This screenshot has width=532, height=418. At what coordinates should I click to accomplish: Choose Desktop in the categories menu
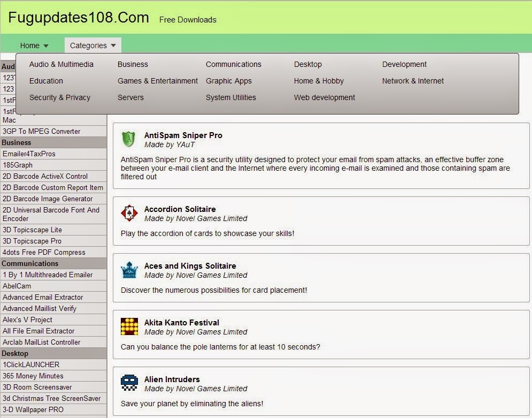(308, 64)
